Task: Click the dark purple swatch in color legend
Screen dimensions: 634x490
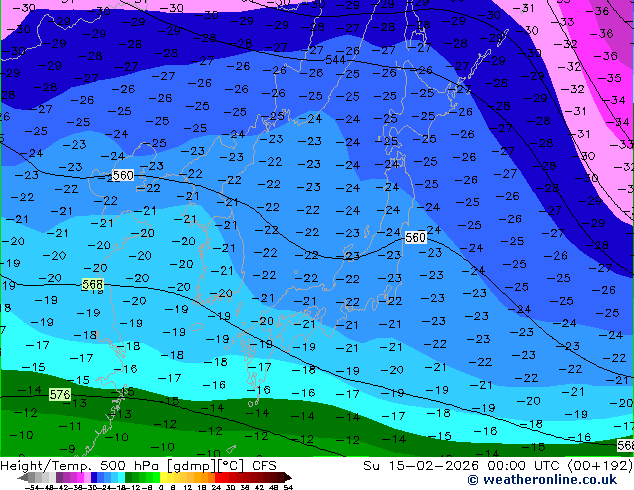Action: [59, 477]
